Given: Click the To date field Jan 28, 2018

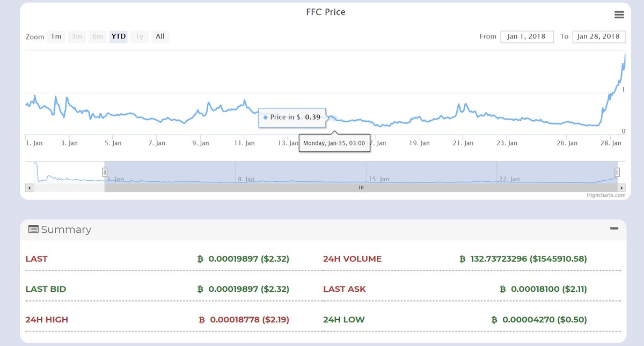Looking at the screenshot, I should click(x=599, y=36).
